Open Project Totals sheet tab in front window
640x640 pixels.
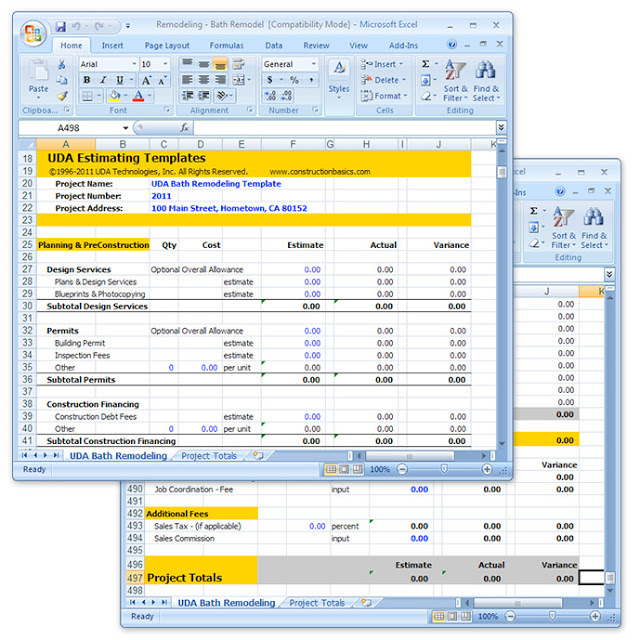coord(209,456)
